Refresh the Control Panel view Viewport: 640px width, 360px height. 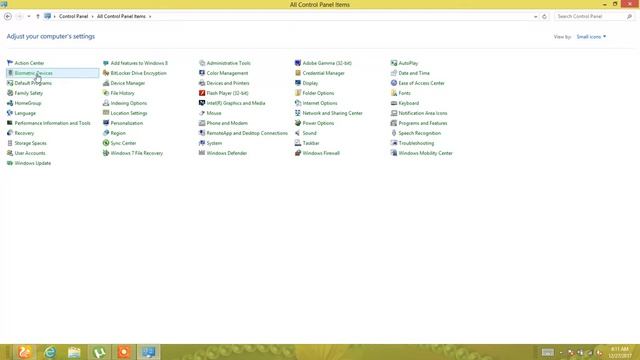(x=544, y=17)
